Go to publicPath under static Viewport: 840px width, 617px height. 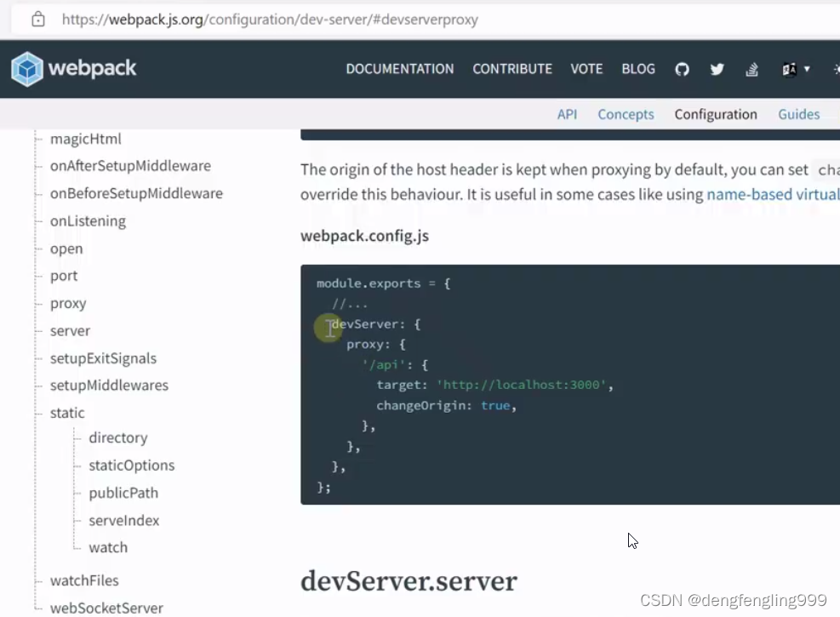pos(123,493)
